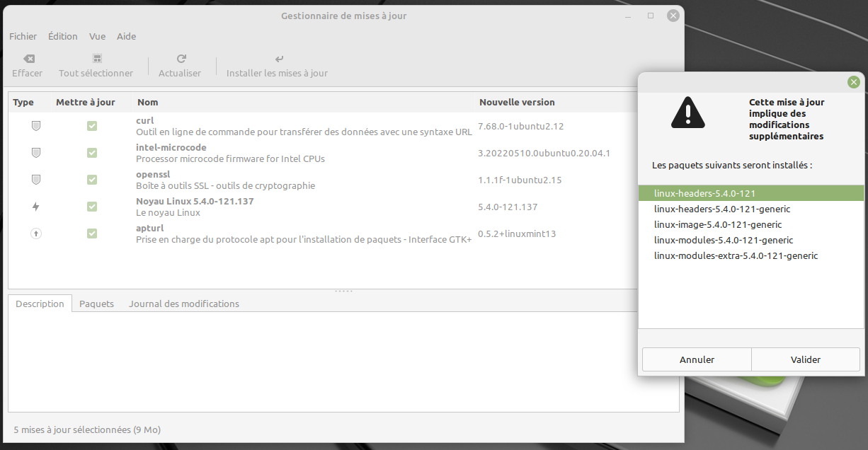Click Installer les mises à jour icon
The image size is (868, 450).
click(x=279, y=59)
